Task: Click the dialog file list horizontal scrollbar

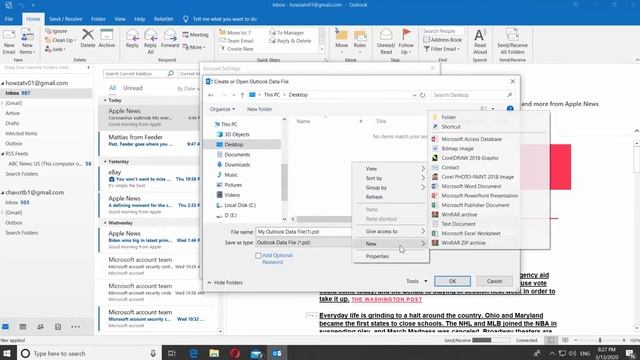Action: click(x=324, y=219)
